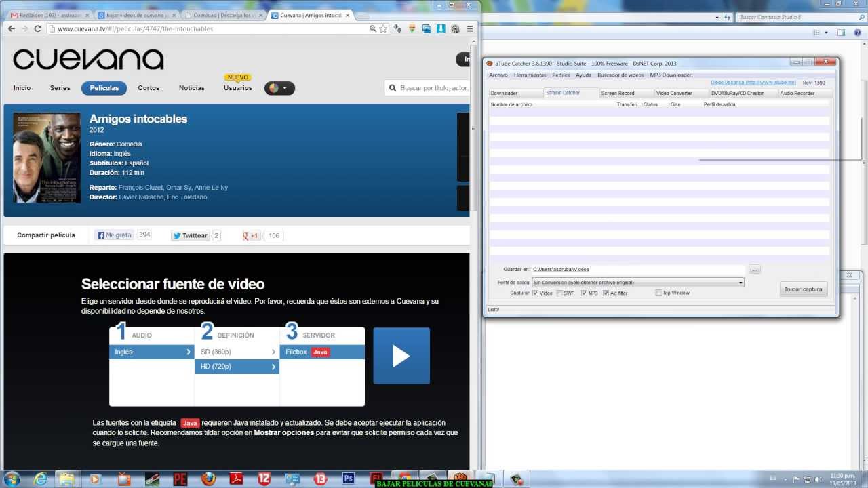Click the orange shield extension icon
Viewport: 868px width, 488px height.
[412, 28]
